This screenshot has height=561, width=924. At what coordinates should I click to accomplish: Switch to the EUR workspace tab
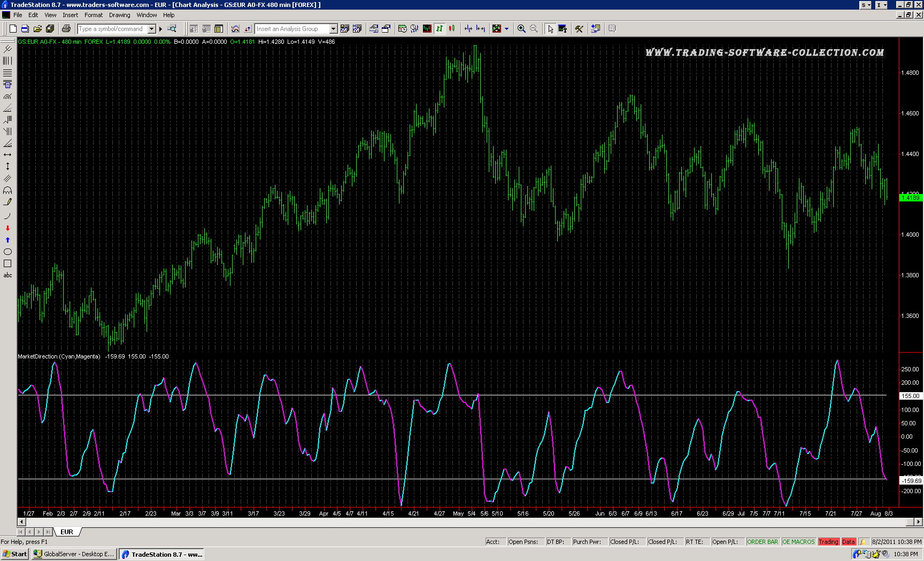coord(67,532)
